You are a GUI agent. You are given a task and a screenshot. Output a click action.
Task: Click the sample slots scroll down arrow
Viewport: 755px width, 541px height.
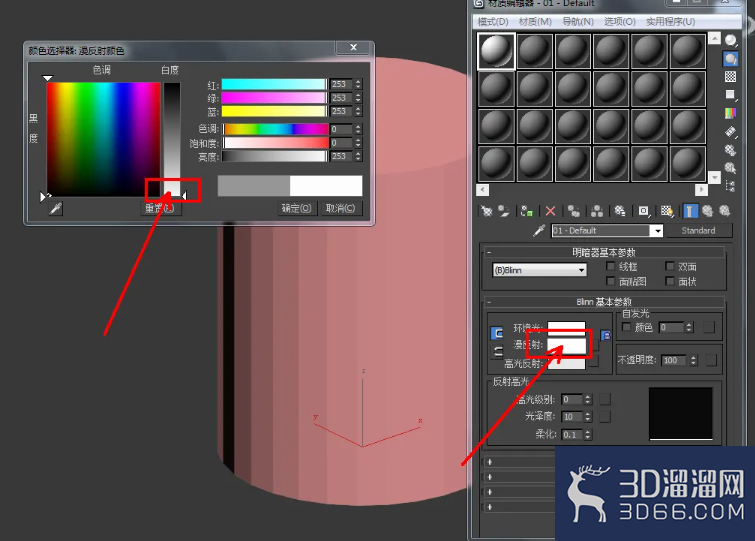click(715, 178)
